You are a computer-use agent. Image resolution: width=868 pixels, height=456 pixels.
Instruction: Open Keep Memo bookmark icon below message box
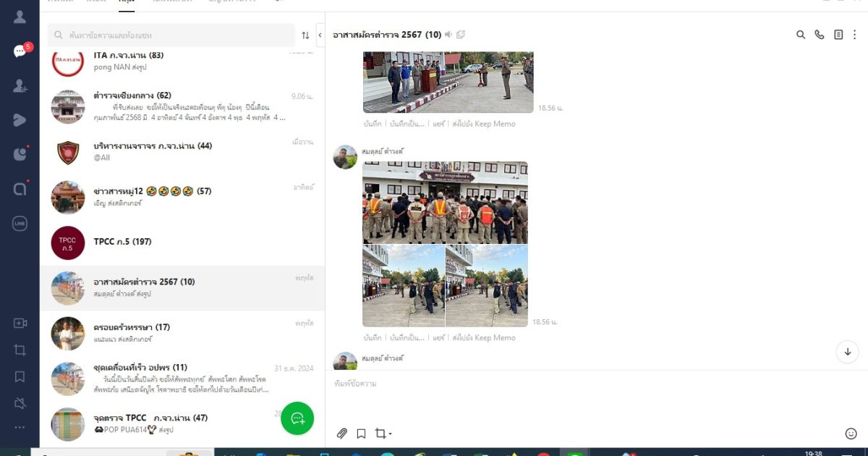[x=361, y=434]
